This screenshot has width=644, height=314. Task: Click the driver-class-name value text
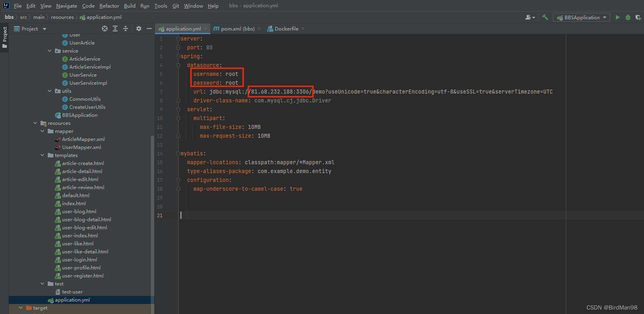click(293, 100)
